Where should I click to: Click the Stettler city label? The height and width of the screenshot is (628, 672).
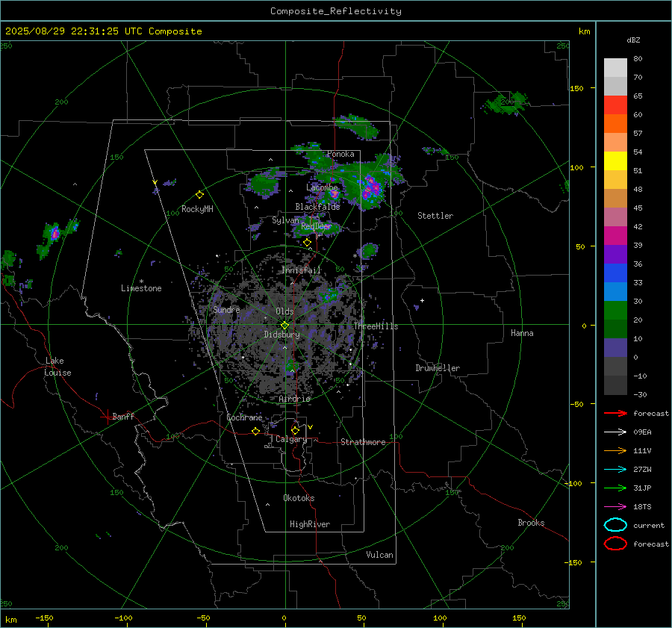pos(435,216)
